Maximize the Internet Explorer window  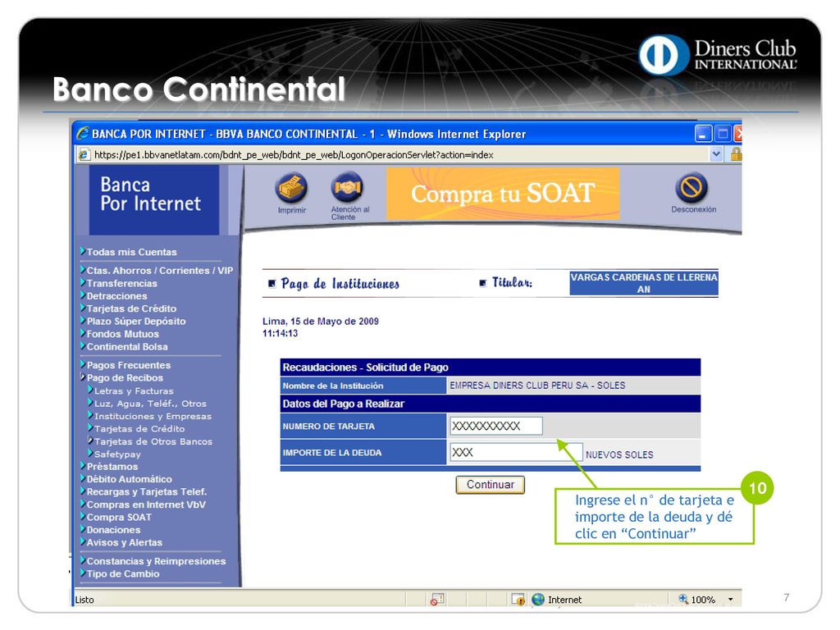pyautogui.click(x=723, y=134)
